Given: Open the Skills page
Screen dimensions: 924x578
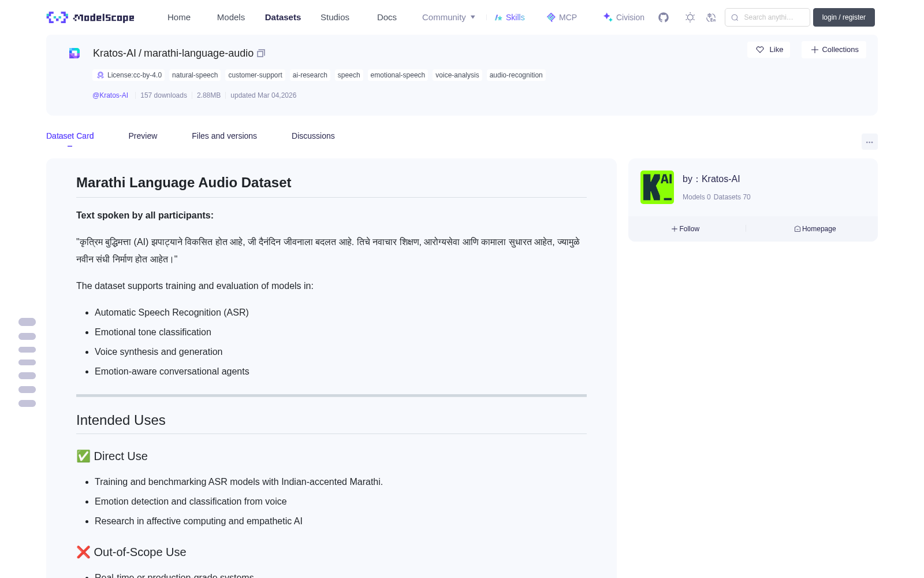Looking at the screenshot, I should click(x=510, y=17).
